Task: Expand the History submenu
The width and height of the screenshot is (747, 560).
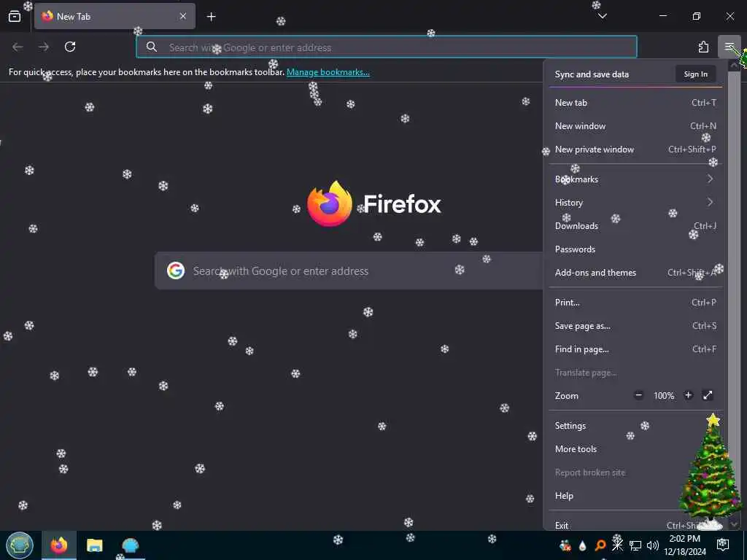Action: pyautogui.click(x=635, y=203)
